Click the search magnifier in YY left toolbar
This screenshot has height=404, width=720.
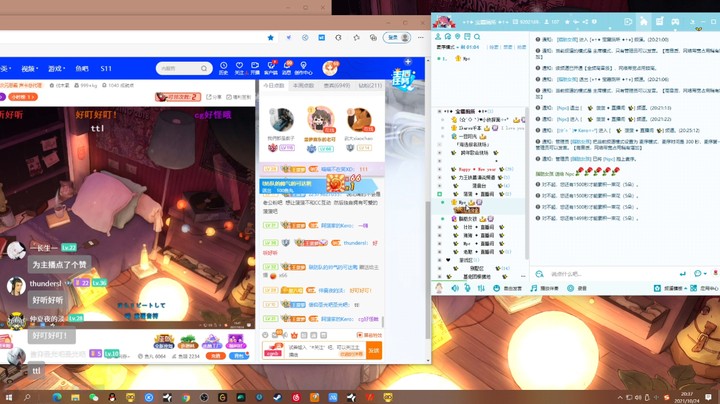tap(477, 37)
